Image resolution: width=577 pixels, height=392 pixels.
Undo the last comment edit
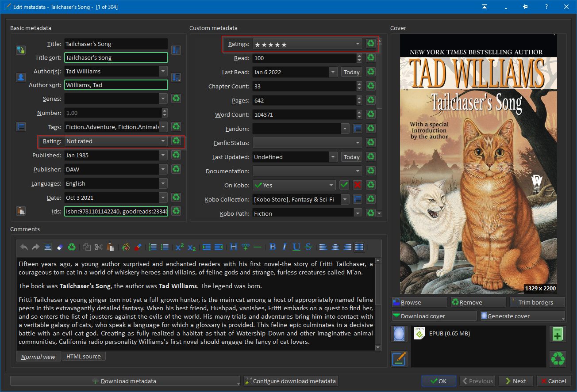(24, 247)
